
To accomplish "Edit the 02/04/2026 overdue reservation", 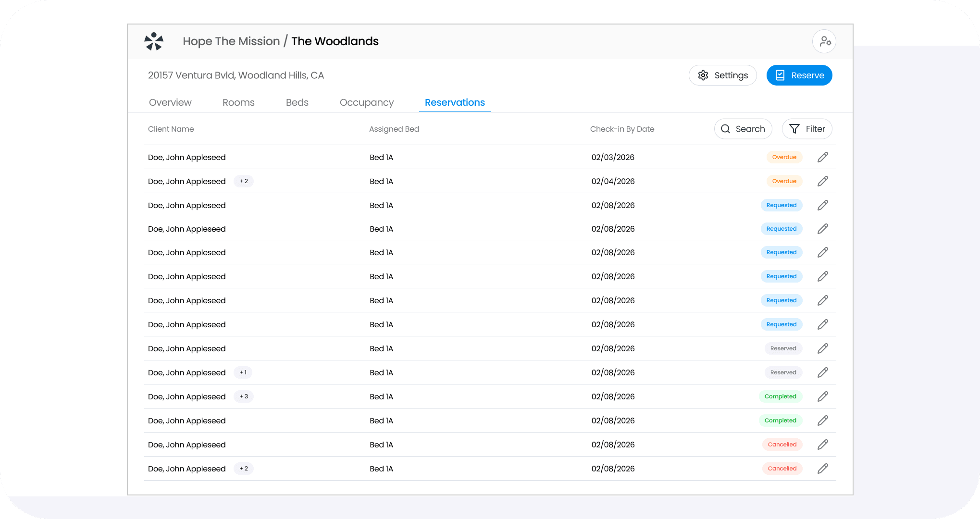I will (x=822, y=181).
